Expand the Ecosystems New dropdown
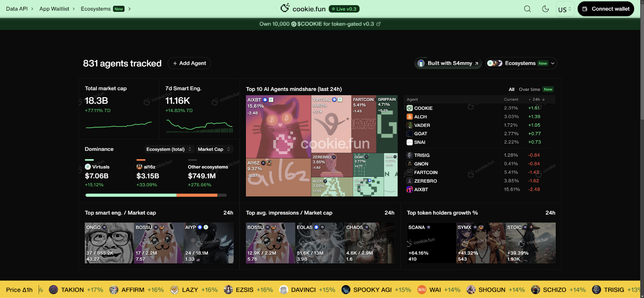This screenshot has height=298, width=644. coord(521,63)
